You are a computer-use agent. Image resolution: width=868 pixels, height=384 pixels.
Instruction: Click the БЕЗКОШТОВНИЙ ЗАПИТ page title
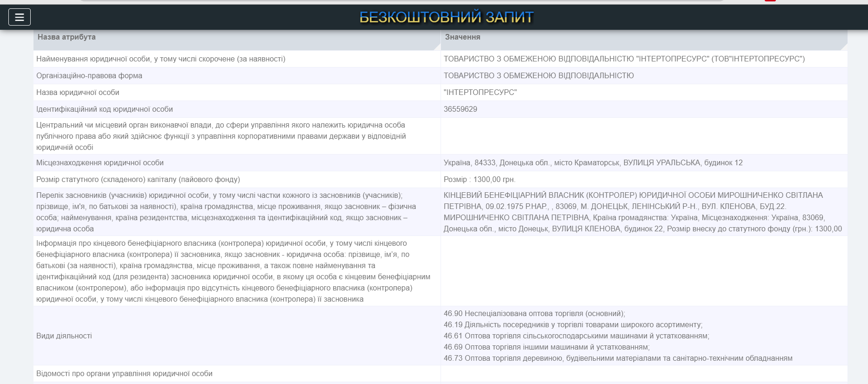tap(446, 17)
